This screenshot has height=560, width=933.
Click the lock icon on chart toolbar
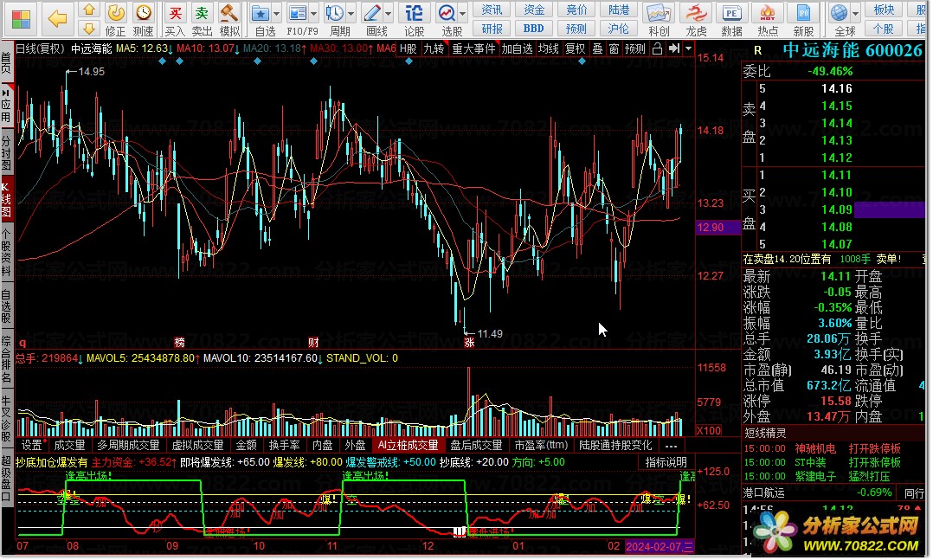pyautogui.click(x=657, y=48)
